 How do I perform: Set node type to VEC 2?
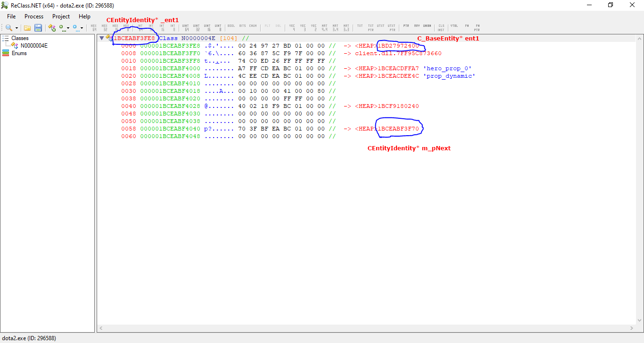[314, 28]
